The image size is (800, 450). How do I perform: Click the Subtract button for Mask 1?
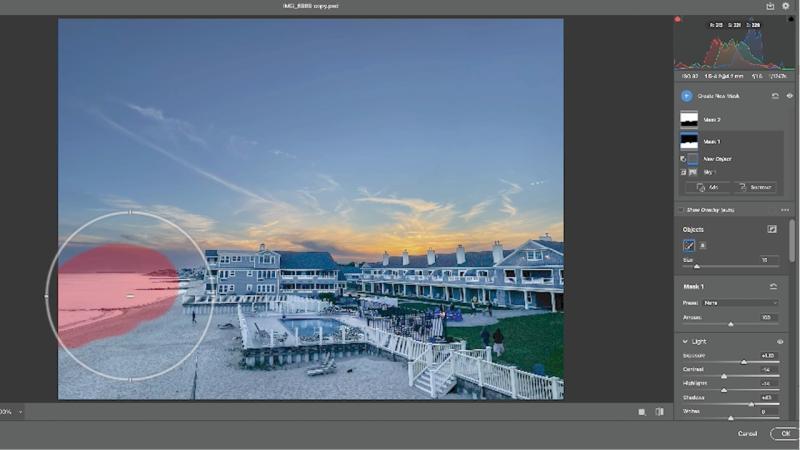(755, 187)
